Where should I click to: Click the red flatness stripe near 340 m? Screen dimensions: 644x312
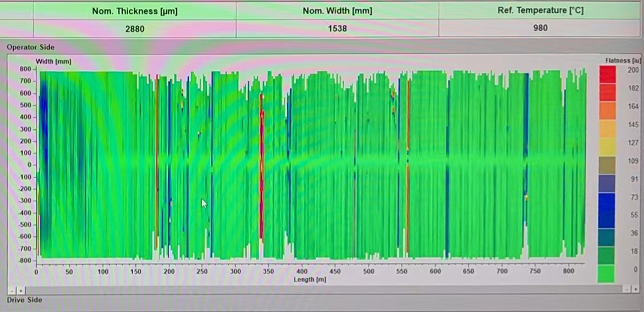[x=262, y=165]
